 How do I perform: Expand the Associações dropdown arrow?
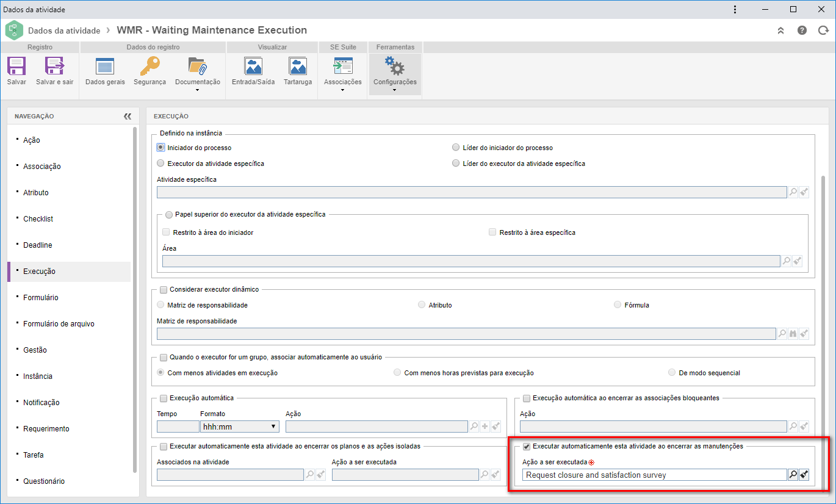343,90
